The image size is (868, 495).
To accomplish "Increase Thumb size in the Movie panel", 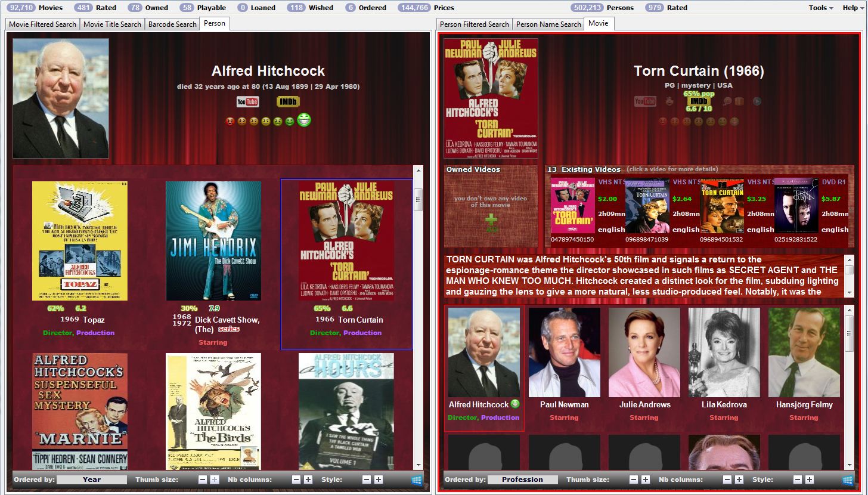I will coord(646,479).
